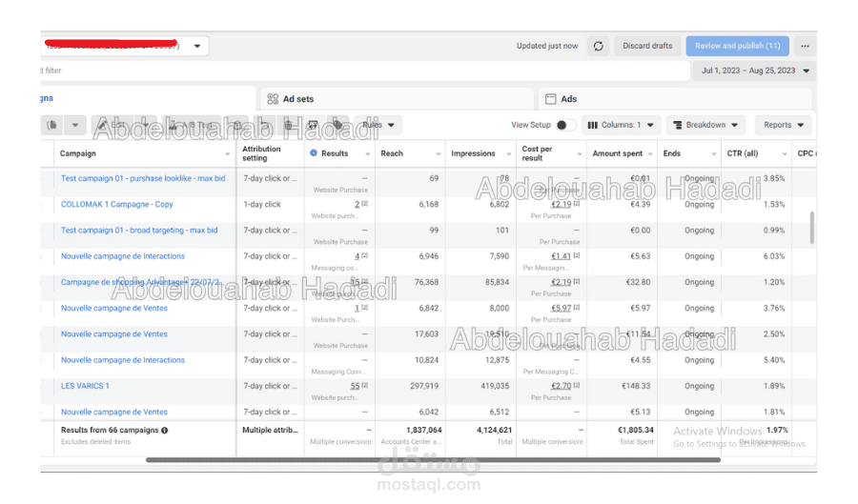
Task: Open the Rules dropdown
Action: [x=378, y=125]
